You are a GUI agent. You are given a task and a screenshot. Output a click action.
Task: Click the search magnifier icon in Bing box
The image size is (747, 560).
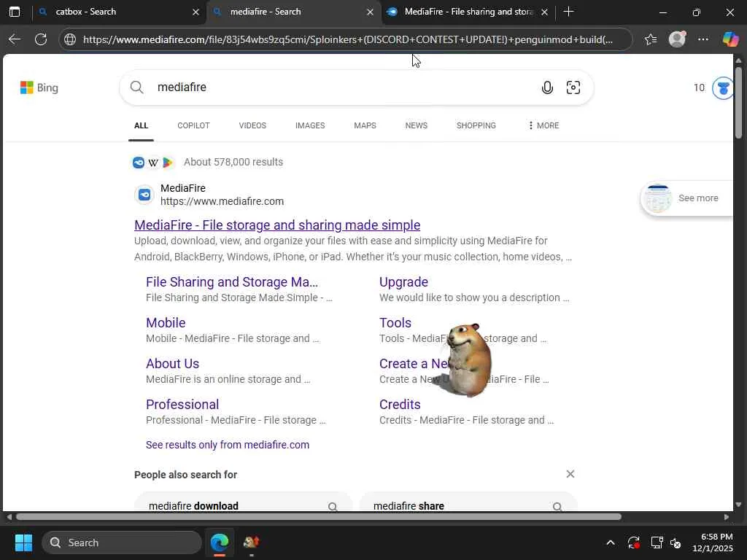pos(136,87)
